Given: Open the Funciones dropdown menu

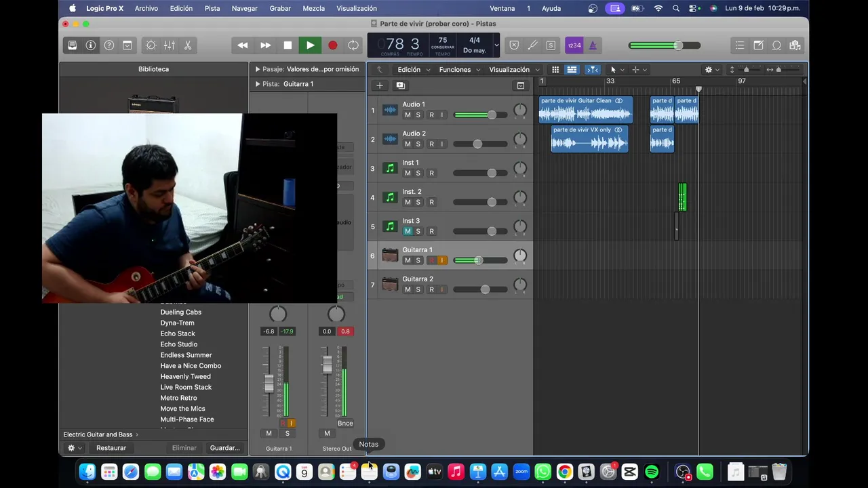Looking at the screenshot, I should (x=460, y=69).
